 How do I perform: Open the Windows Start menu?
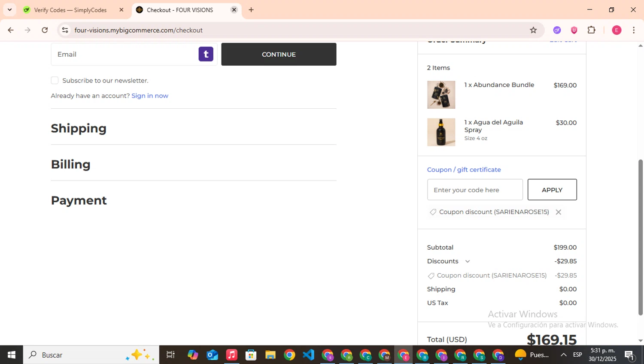point(11,355)
